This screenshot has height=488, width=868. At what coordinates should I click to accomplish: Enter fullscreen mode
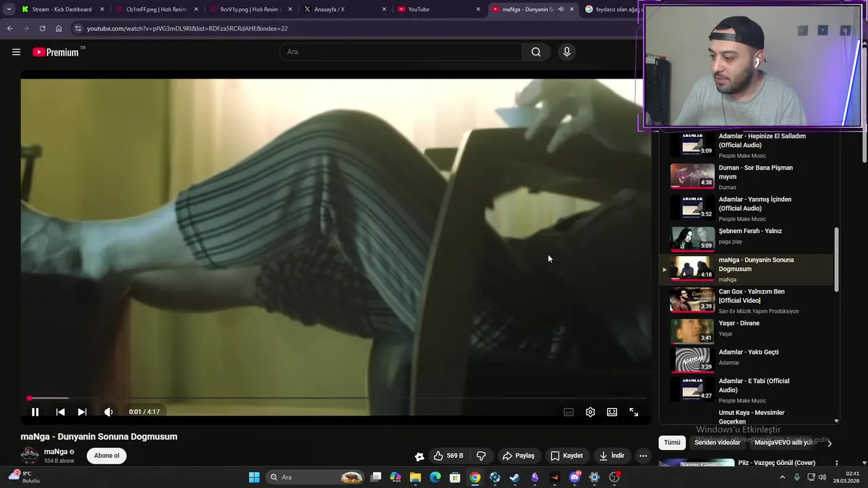[x=634, y=412]
